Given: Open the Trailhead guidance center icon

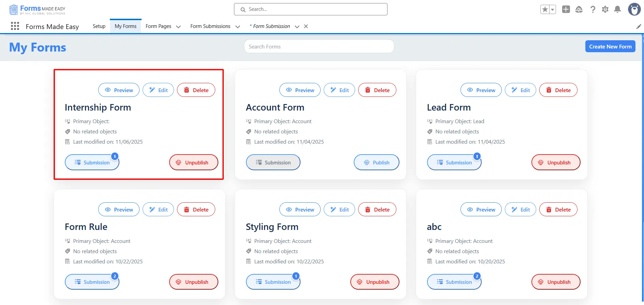Looking at the screenshot, I should pos(579,10).
